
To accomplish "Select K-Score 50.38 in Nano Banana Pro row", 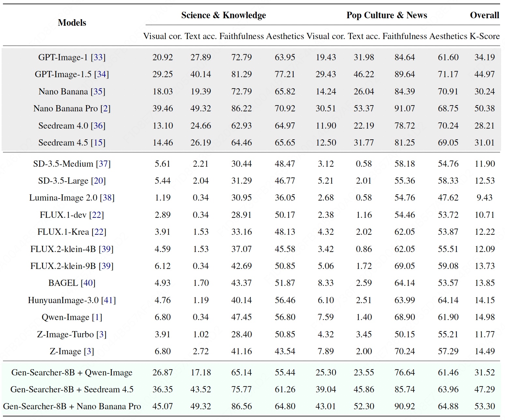I will pos(484,108).
